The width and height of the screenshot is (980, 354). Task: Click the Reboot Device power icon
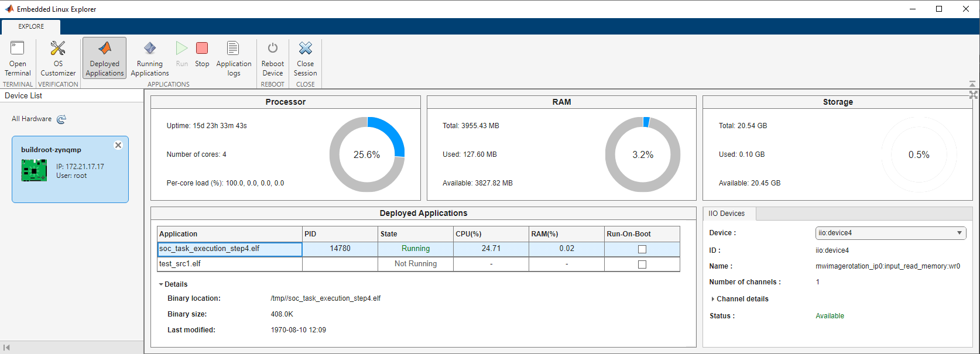[273, 49]
